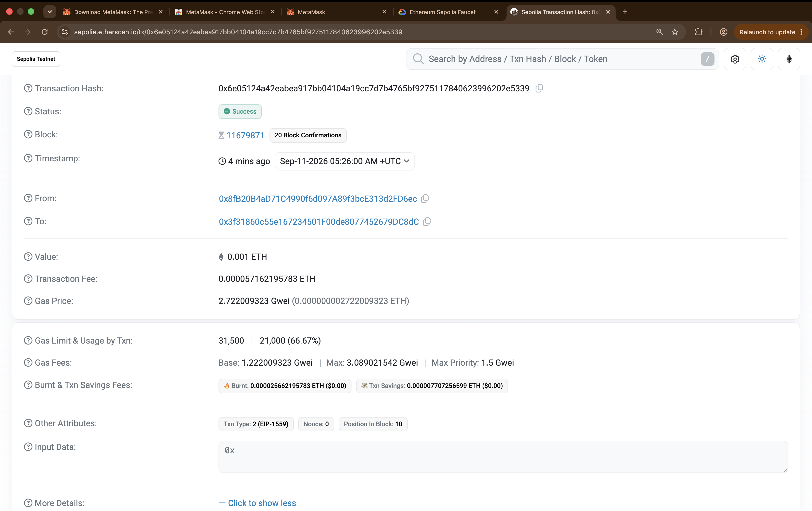The image size is (812, 511).
Task: Open the recipient address 0x3f31860c link
Action: click(x=319, y=221)
